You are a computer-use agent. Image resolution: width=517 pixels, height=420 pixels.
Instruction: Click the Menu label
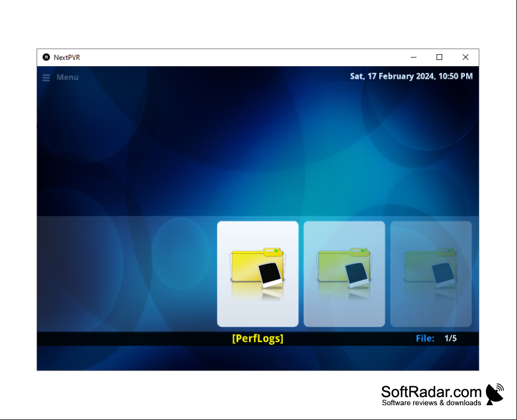pos(68,77)
